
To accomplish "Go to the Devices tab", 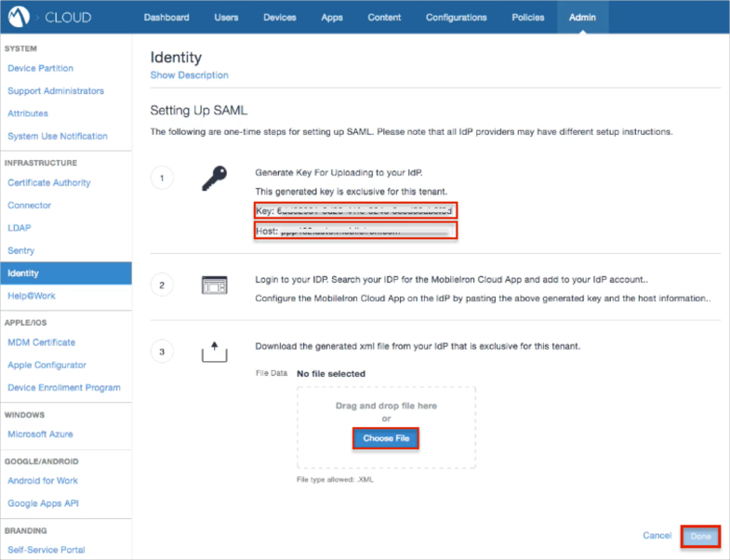I will pos(280,17).
